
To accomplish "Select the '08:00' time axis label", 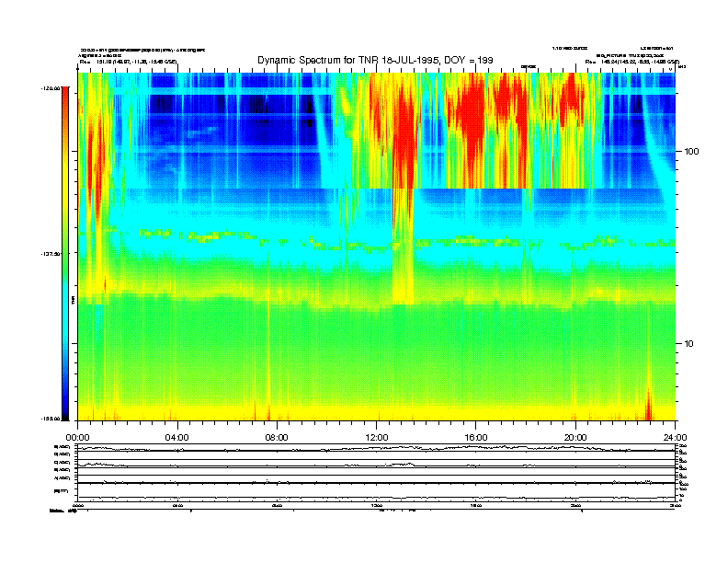I will click(277, 438).
